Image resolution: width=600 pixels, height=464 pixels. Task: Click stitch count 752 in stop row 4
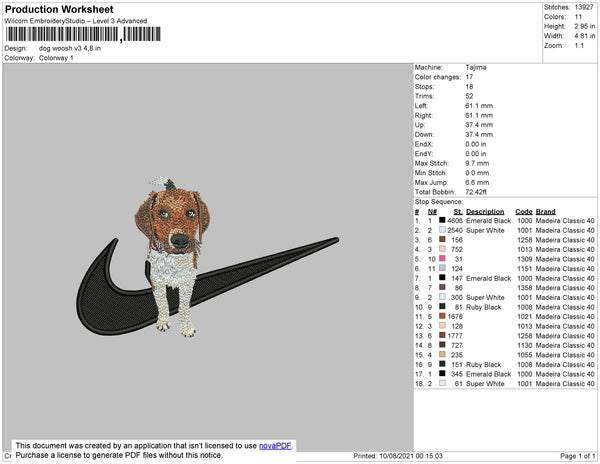457,249
